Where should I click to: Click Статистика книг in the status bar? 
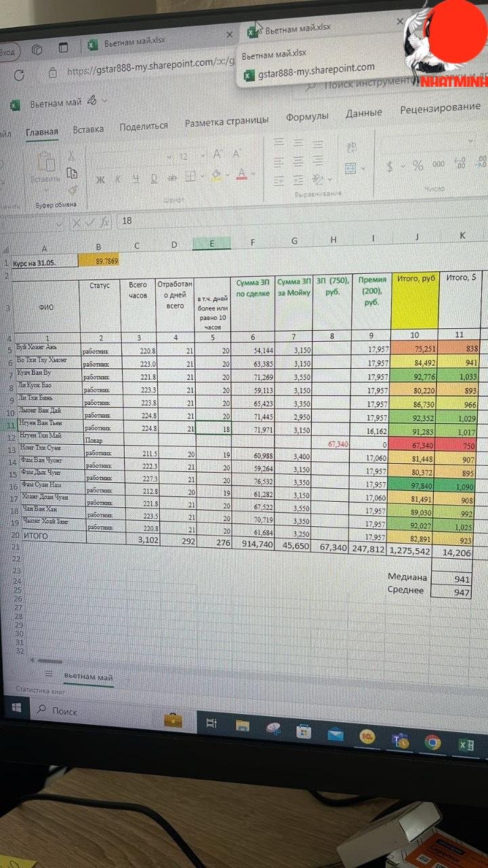tap(42, 690)
